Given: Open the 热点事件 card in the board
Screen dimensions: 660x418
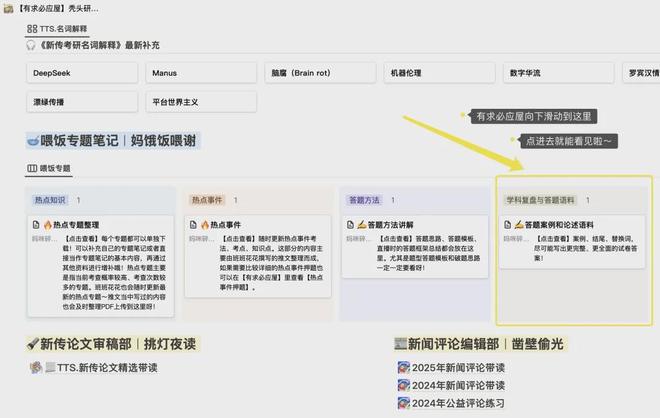Looking at the screenshot, I should click(x=258, y=256).
